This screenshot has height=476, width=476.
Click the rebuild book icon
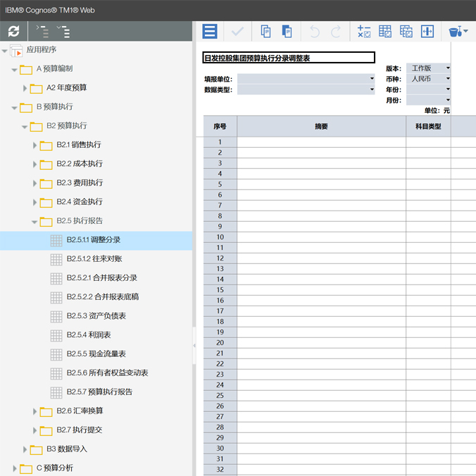[406, 31]
